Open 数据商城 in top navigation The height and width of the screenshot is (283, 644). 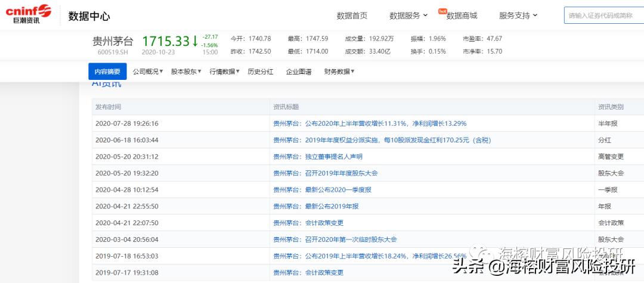click(x=462, y=15)
